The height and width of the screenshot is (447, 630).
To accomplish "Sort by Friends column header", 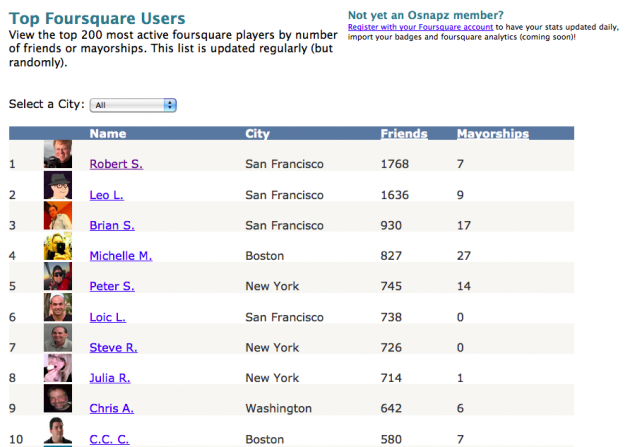I will [x=404, y=134].
